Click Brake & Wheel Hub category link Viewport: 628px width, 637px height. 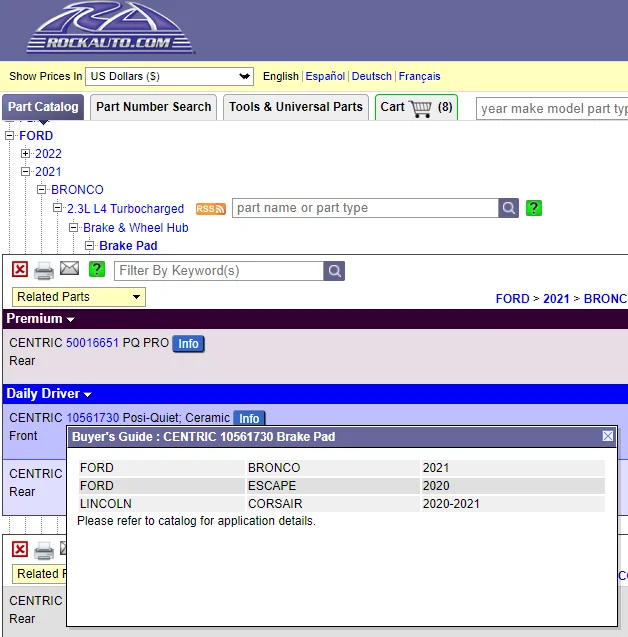(x=136, y=228)
